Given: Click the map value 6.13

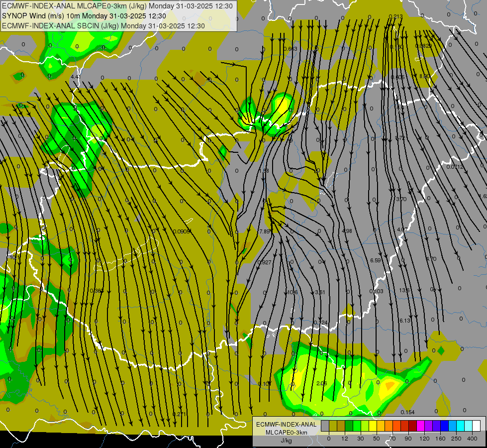Looking at the screenshot, I should 405,321.
